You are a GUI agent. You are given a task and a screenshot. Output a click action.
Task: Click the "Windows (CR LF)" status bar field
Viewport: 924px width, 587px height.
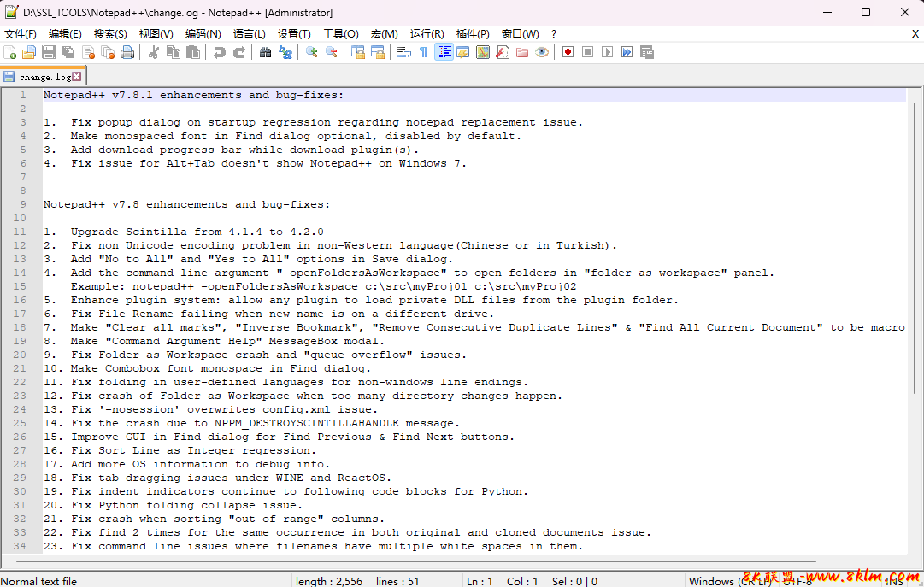[x=730, y=581]
